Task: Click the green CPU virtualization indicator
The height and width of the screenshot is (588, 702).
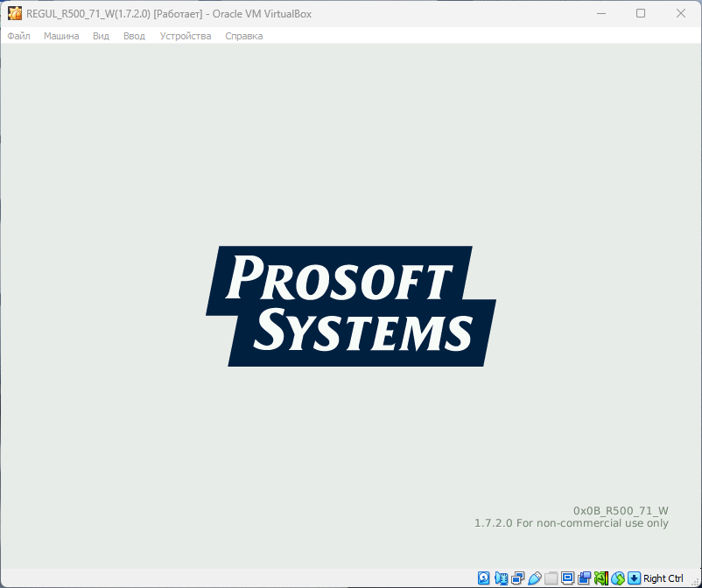Action: 600,578
